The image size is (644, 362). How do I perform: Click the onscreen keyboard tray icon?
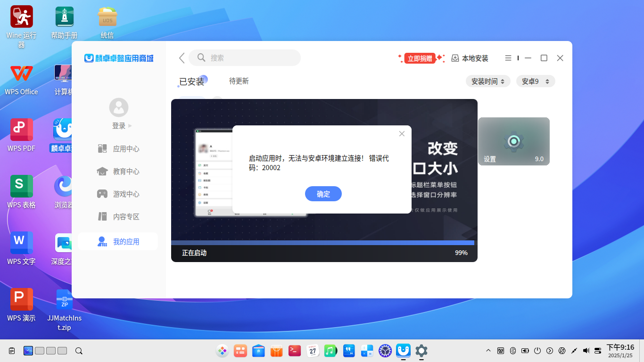coord(501,351)
